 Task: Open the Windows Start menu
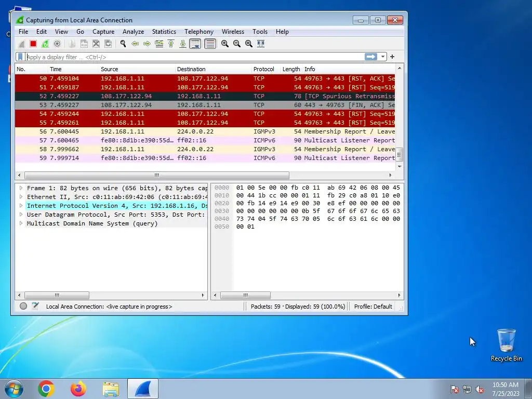pyautogui.click(x=14, y=389)
